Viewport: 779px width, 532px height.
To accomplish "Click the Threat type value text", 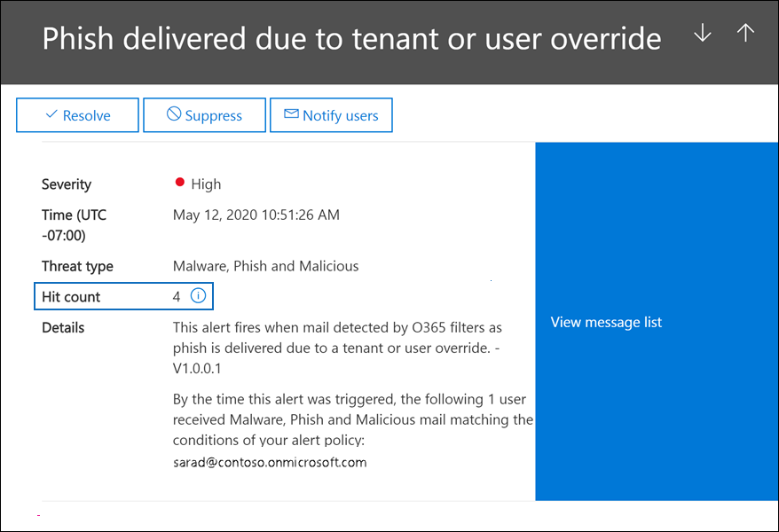I will [x=266, y=266].
